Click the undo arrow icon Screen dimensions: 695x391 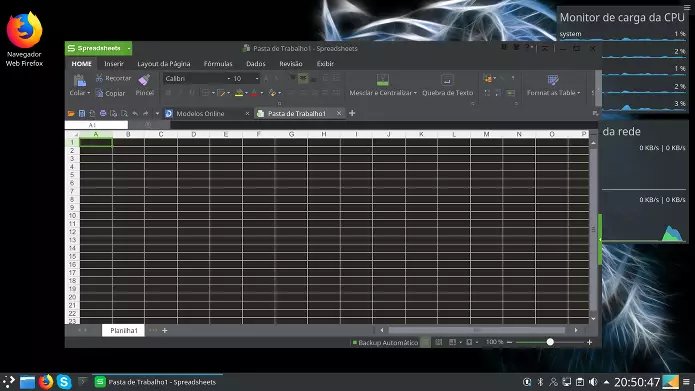coord(135,113)
